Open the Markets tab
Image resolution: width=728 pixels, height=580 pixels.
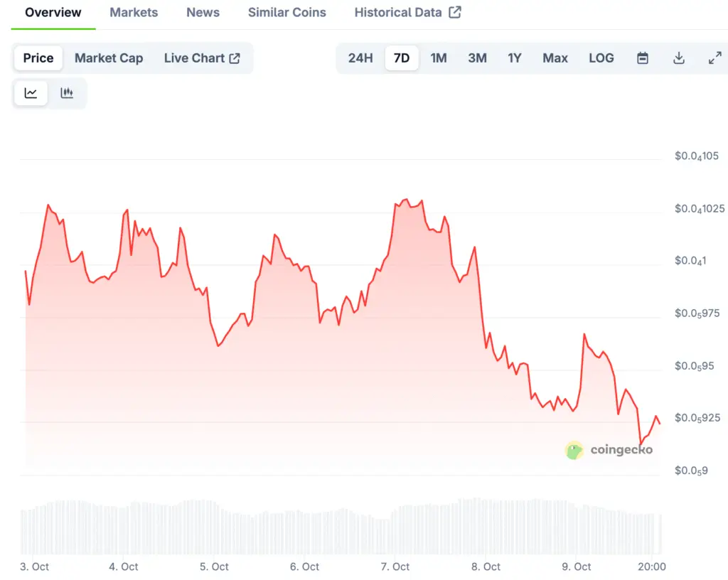tap(134, 13)
